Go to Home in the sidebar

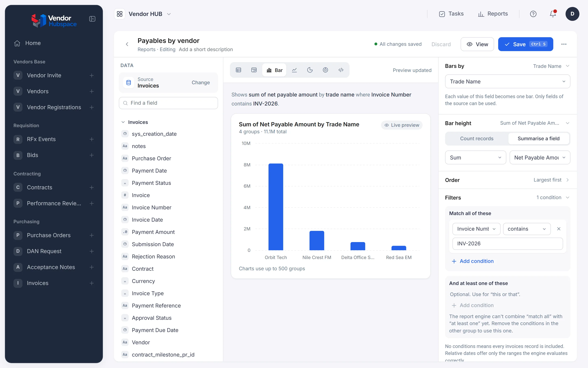click(x=54, y=43)
